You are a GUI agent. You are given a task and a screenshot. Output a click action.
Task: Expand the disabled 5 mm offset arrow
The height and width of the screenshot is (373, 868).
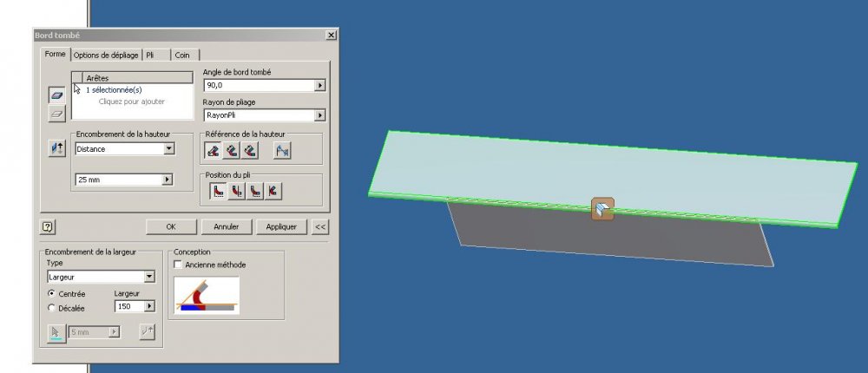coord(114,332)
